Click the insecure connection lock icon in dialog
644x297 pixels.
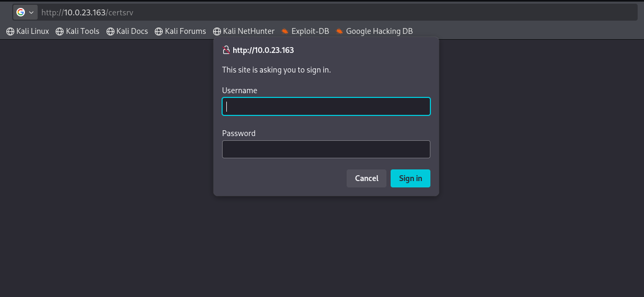[226, 50]
